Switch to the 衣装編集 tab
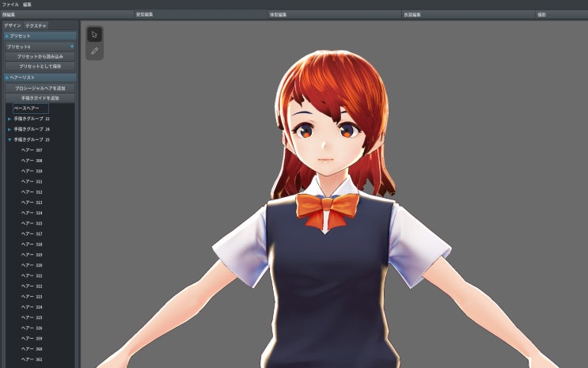Image resolution: width=588 pixels, height=368 pixels. click(x=469, y=14)
